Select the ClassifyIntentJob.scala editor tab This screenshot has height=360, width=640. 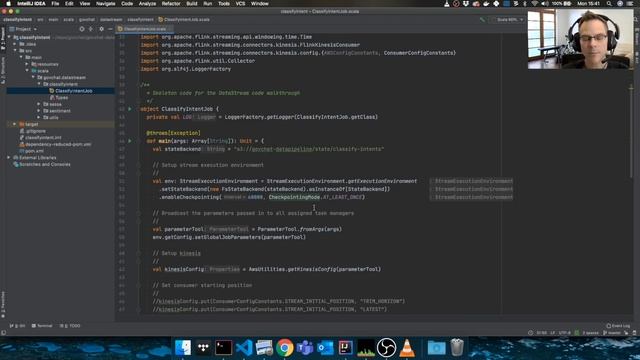[x=144, y=29]
